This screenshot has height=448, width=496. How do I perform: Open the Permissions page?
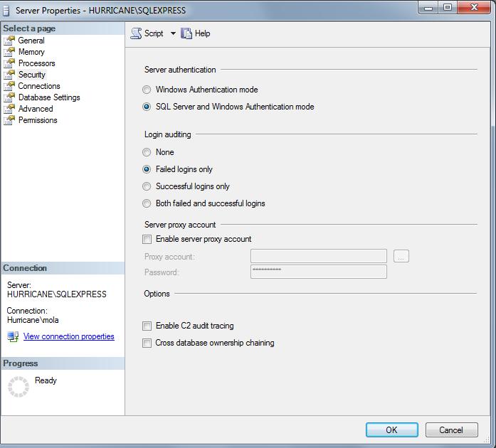38,120
